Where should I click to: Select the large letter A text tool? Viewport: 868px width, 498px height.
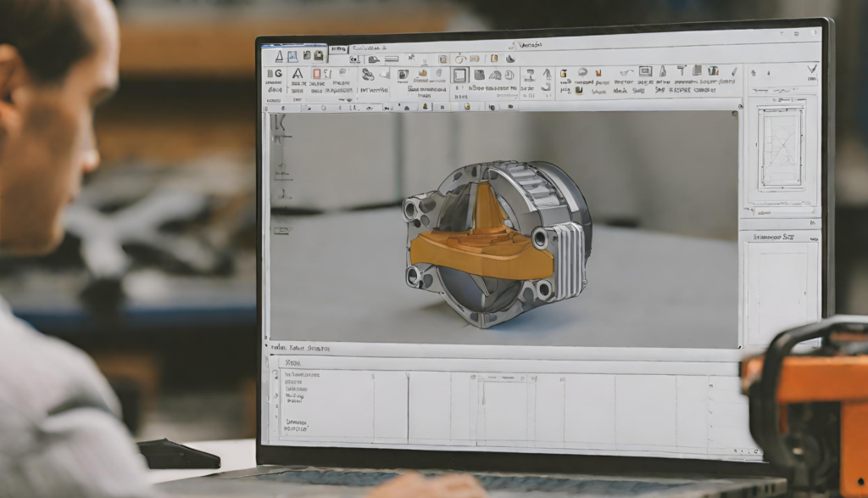click(298, 74)
